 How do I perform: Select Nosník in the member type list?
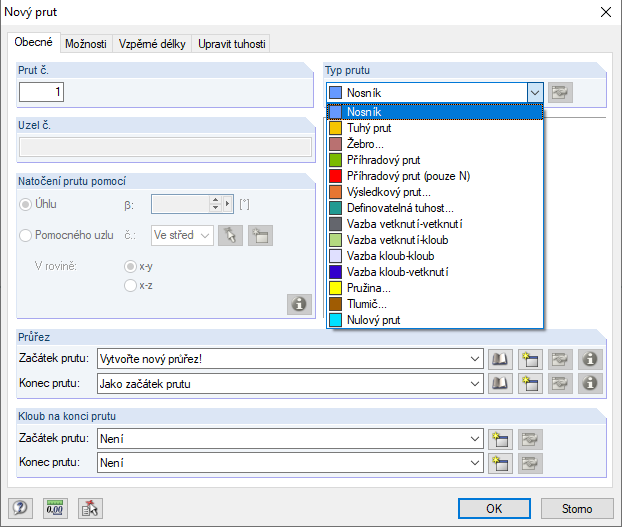(x=435, y=112)
